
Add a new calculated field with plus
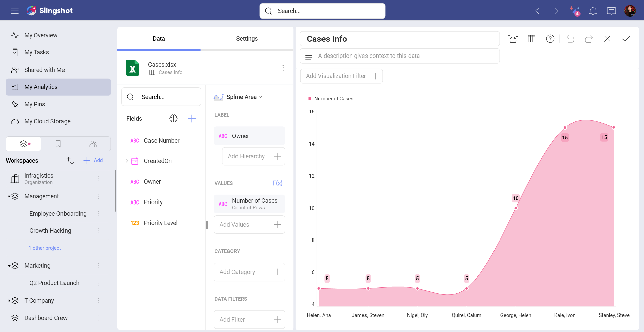pos(191,118)
